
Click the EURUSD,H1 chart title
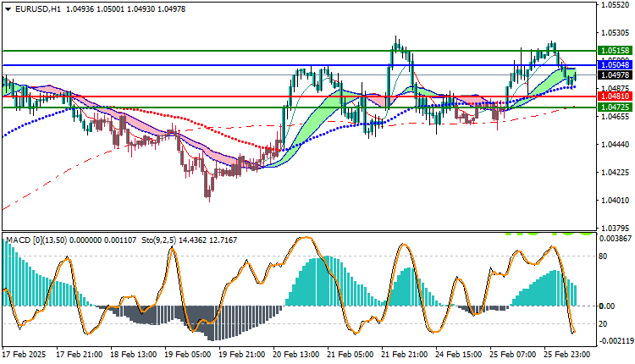(x=38, y=9)
